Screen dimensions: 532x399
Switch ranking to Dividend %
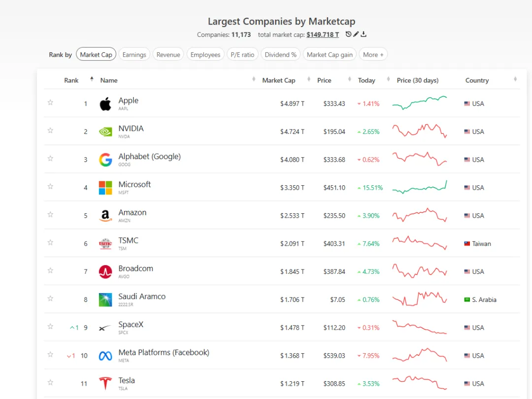tap(280, 54)
